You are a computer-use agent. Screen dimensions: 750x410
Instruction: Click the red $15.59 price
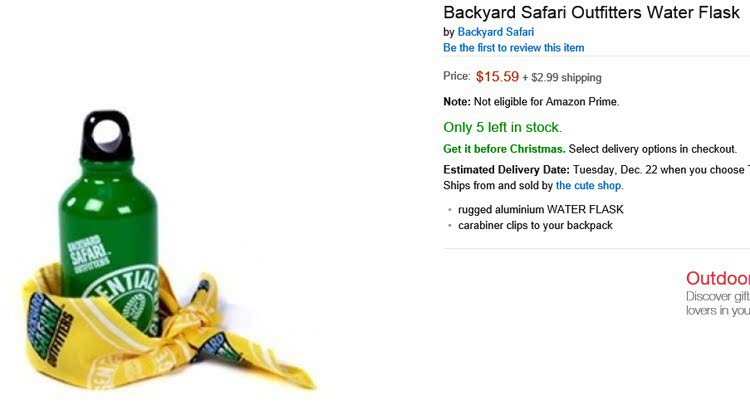tap(497, 76)
